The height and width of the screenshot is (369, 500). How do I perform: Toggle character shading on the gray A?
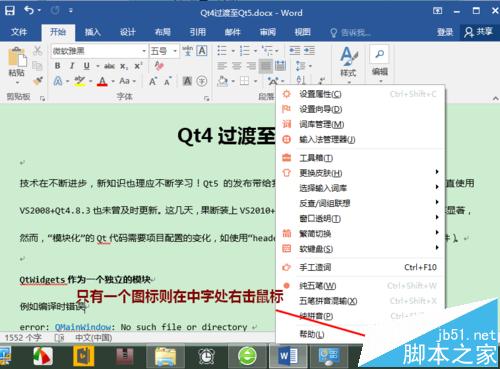[x=187, y=81]
